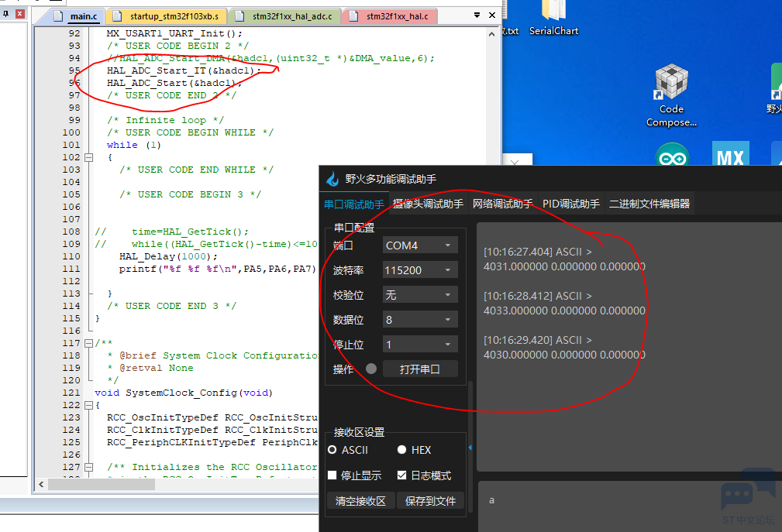
Task: Click the editor horizontal scrollbar thumb
Action: pos(102,484)
